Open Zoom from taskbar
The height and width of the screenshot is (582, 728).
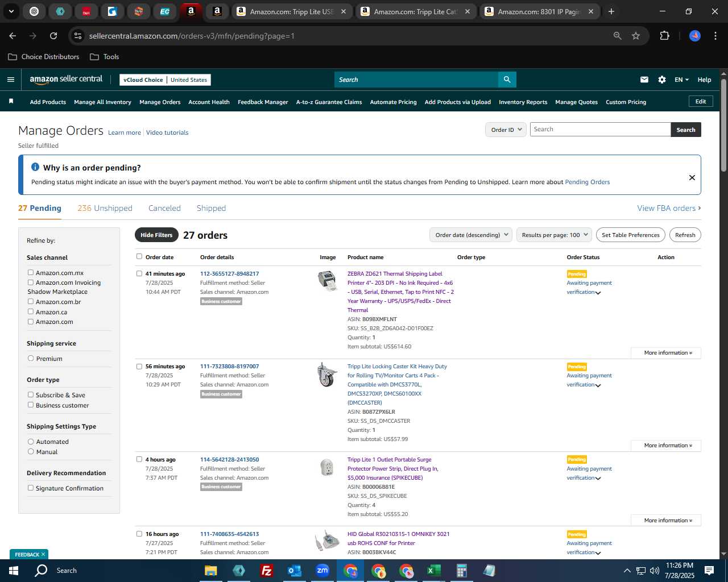pos(322,571)
